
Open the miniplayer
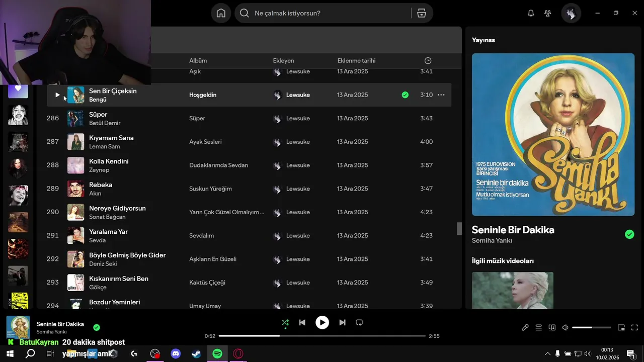point(621,327)
